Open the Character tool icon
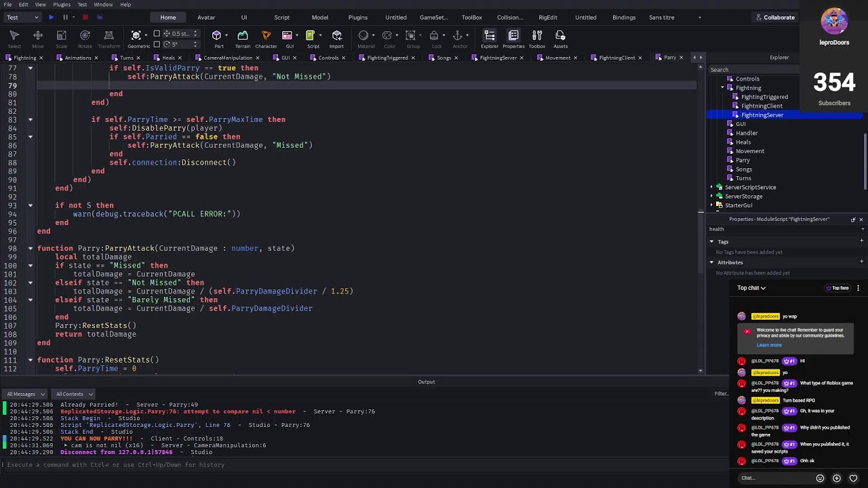Image resolution: width=868 pixels, height=488 pixels. pyautogui.click(x=266, y=38)
